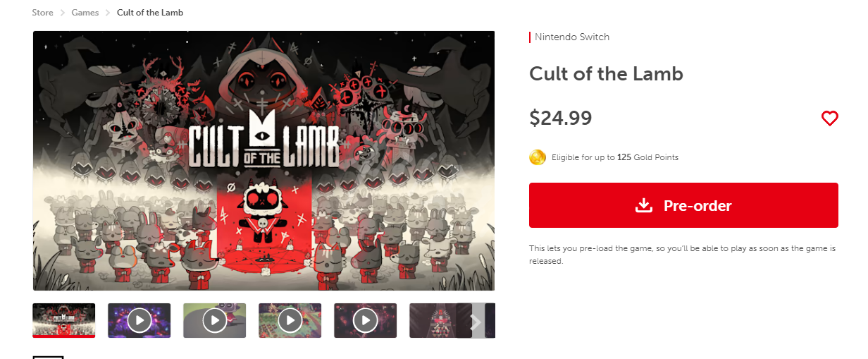This screenshot has width=868, height=359.
Task: Select the first key-art thumbnail
Action: 64,321
